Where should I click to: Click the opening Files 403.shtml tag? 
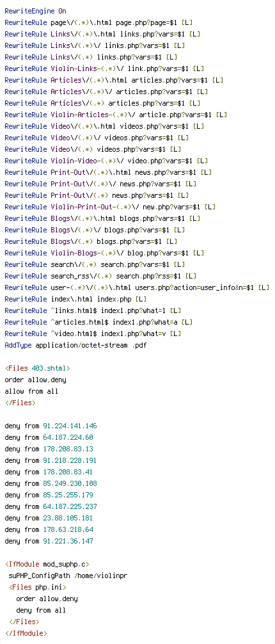(x=37, y=368)
